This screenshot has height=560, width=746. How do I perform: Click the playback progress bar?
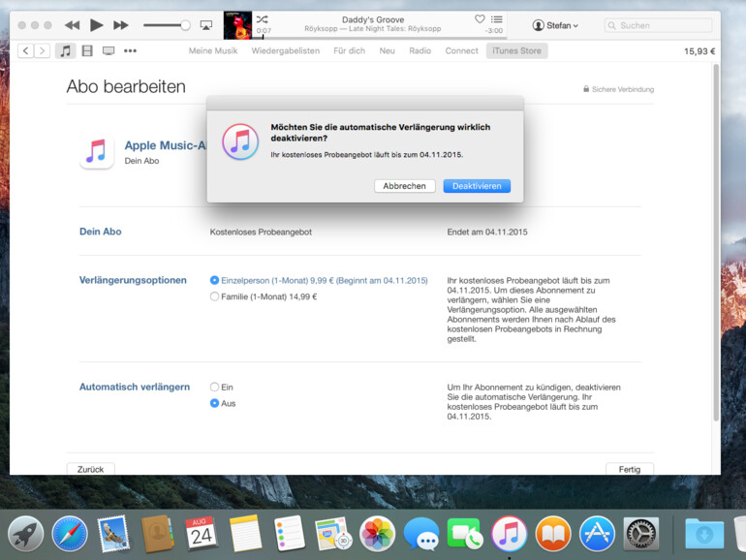pyautogui.click(x=381, y=38)
